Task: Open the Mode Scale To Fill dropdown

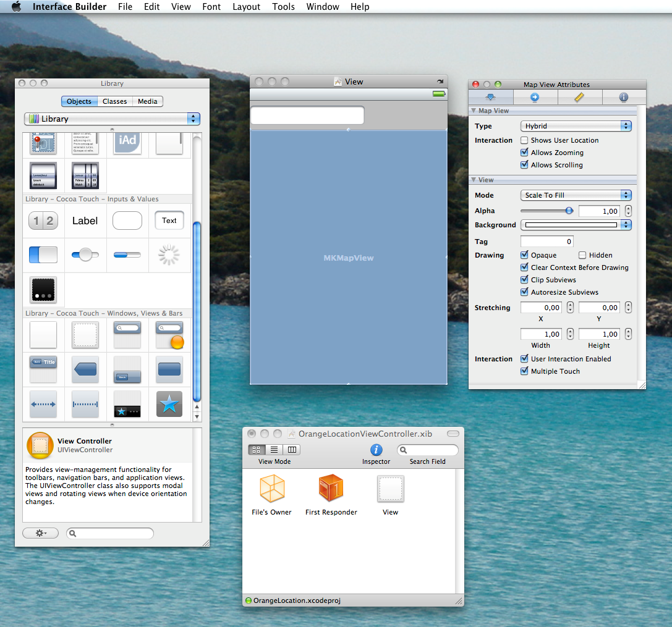Action: 576,195
